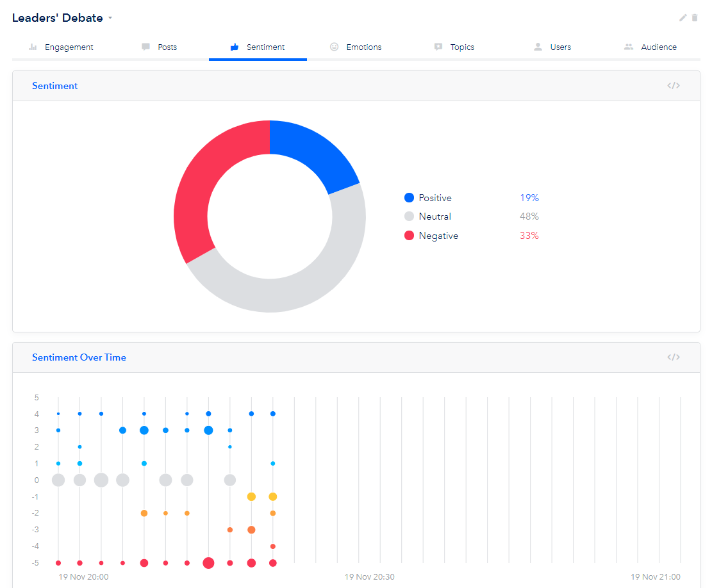Open the Emotions tab
712x588 pixels.
click(x=356, y=47)
